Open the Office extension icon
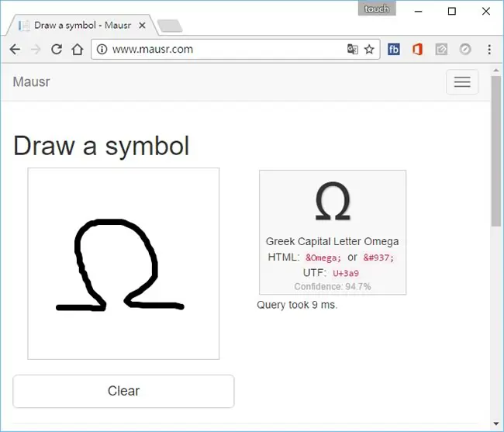The height and width of the screenshot is (432, 504). 417,49
